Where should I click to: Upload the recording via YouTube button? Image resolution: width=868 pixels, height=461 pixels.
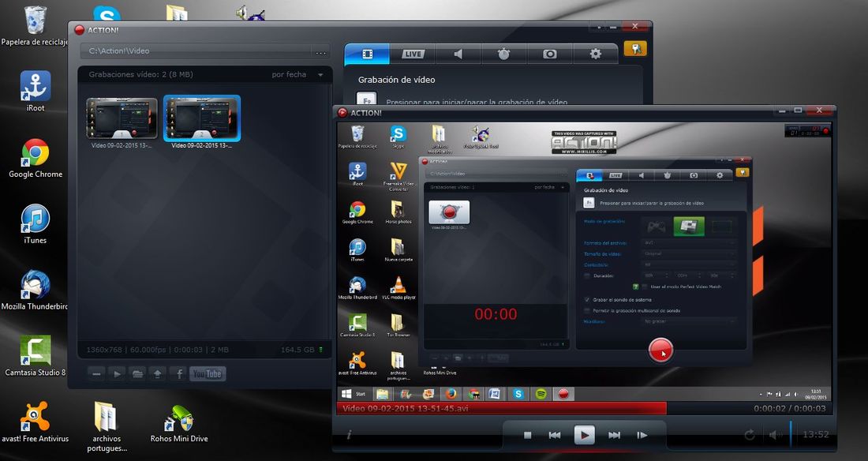208,374
